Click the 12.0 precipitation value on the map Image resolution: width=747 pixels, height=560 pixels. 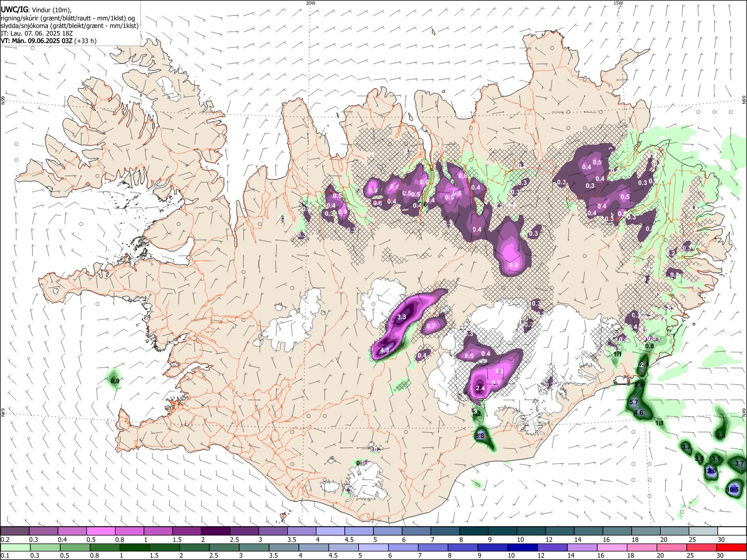coord(711,471)
